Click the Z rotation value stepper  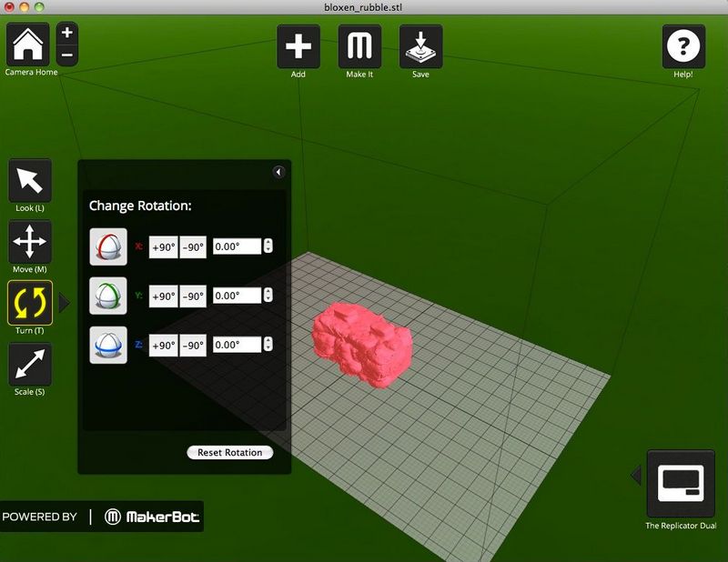[268, 345]
